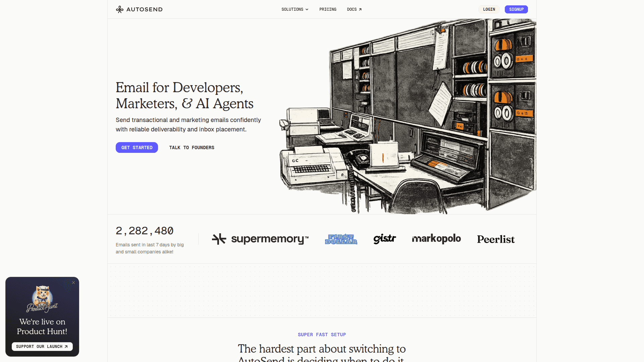
Task: Click the Login button
Action: coord(489,9)
